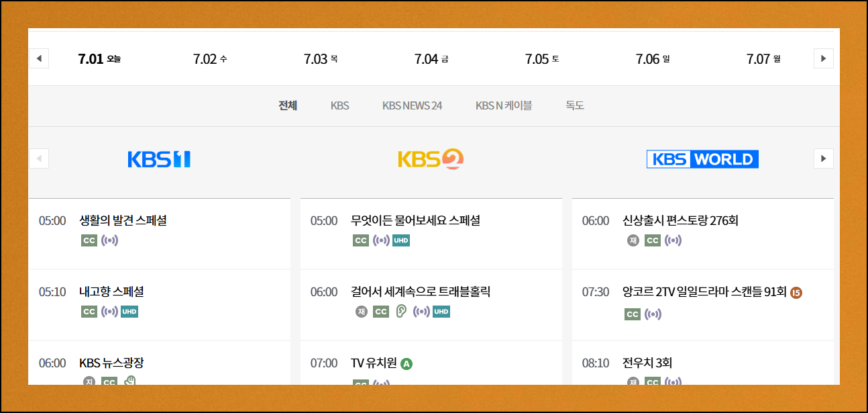
Task: Click 15 age rating badge beside 스캔들 91회
Action: (796, 293)
